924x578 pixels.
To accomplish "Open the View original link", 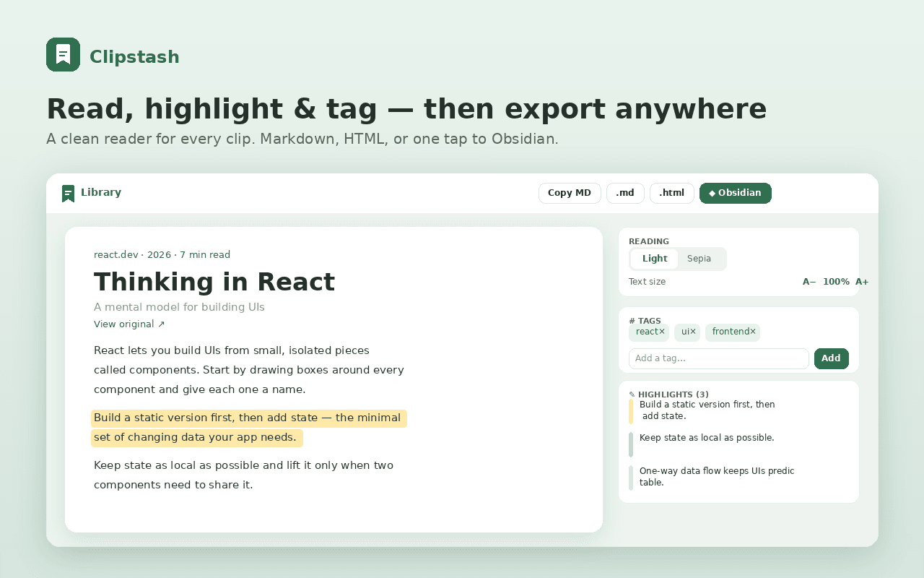I will tap(129, 324).
